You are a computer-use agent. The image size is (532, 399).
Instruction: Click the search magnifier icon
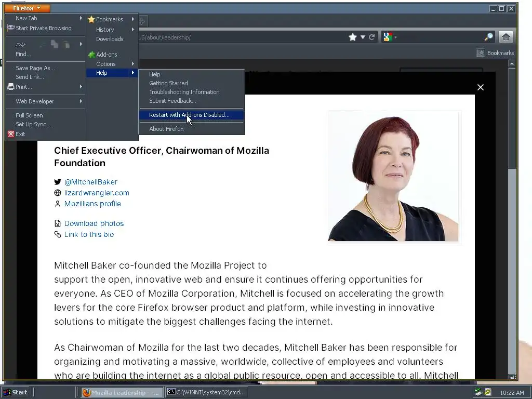click(489, 37)
